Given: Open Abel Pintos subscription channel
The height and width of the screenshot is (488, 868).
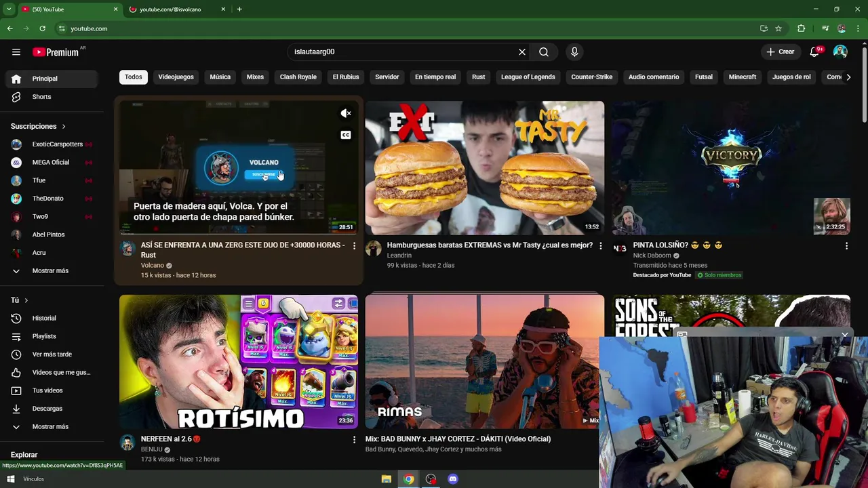Looking at the screenshot, I should [52, 235].
